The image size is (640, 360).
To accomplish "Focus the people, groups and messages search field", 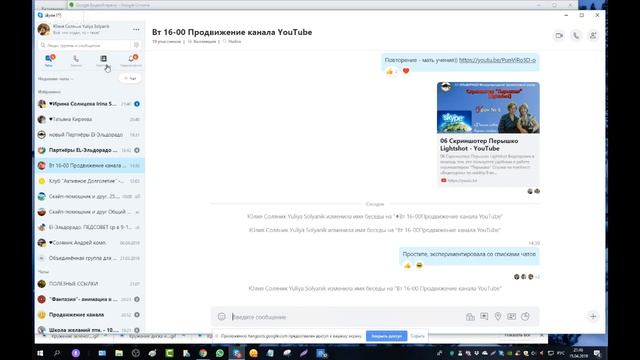I will [x=85, y=45].
